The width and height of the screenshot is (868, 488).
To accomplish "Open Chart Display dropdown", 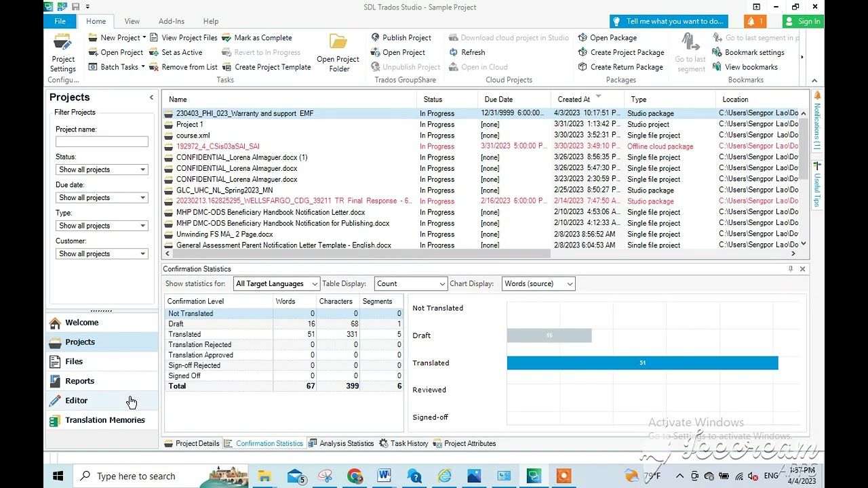I will [x=538, y=284].
